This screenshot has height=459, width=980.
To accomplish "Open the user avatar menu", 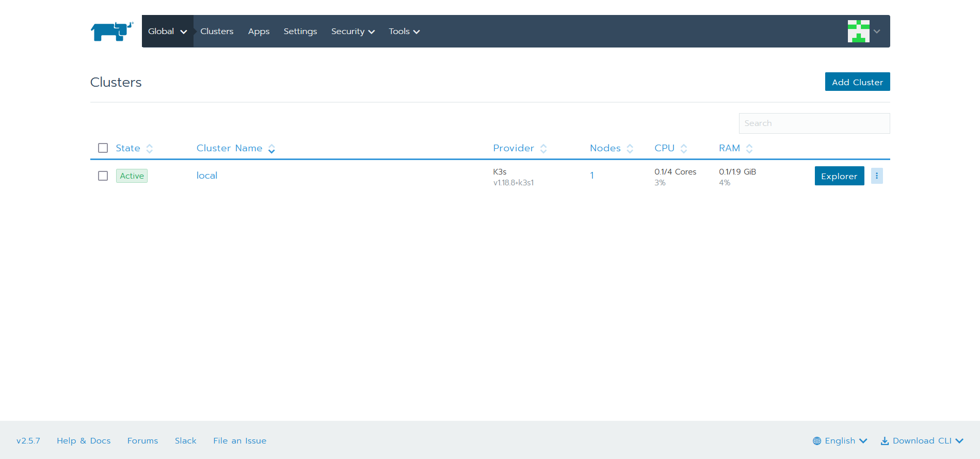I will (x=858, y=31).
